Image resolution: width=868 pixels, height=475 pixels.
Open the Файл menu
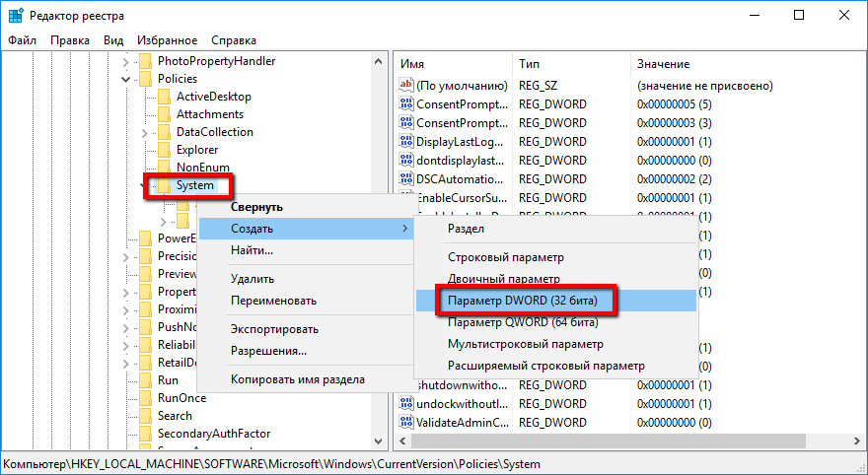[22, 40]
